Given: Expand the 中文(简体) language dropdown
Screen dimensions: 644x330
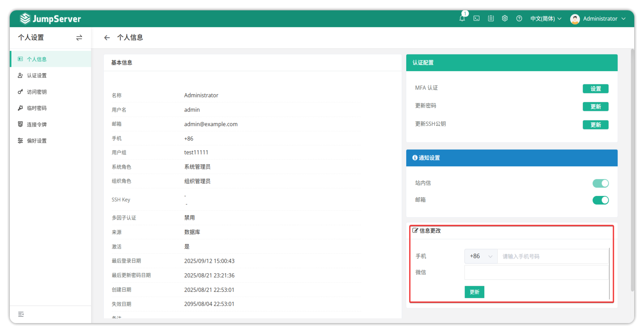Looking at the screenshot, I should point(546,19).
